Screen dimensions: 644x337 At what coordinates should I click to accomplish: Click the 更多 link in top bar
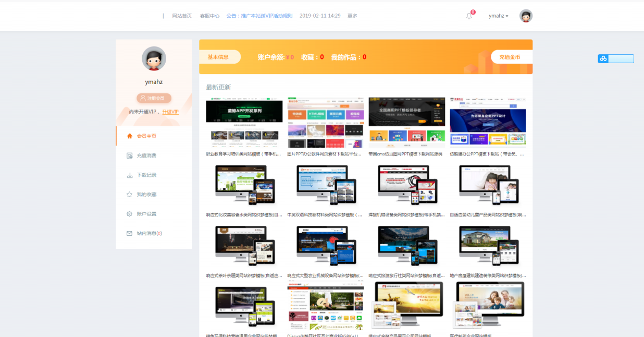click(x=352, y=16)
